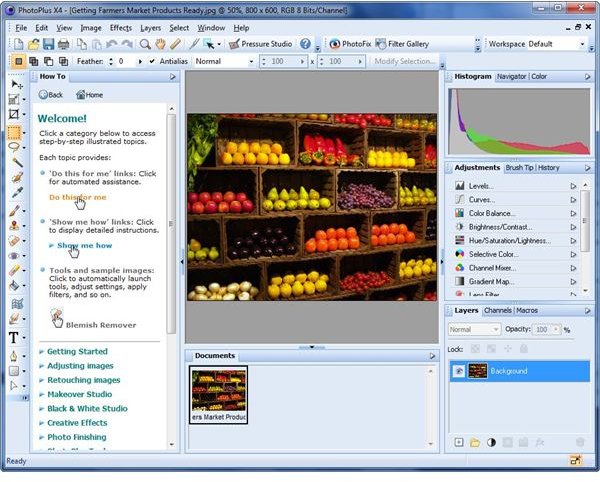This screenshot has width=600, height=482.
Task: Click New Group folder icon in Layers
Action: click(x=475, y=443)
